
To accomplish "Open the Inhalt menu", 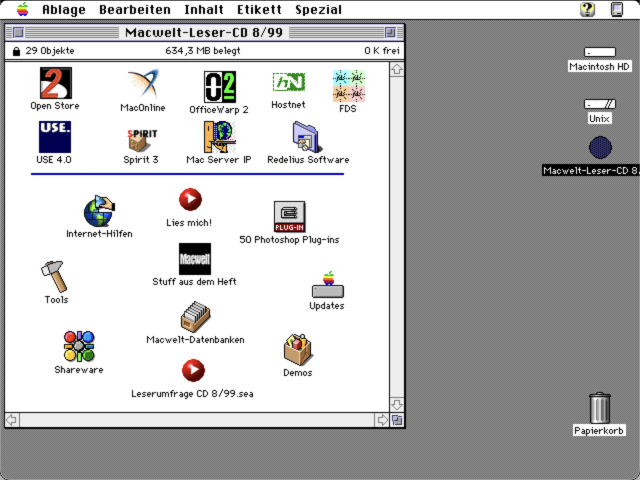I will [x=204, y=9].
